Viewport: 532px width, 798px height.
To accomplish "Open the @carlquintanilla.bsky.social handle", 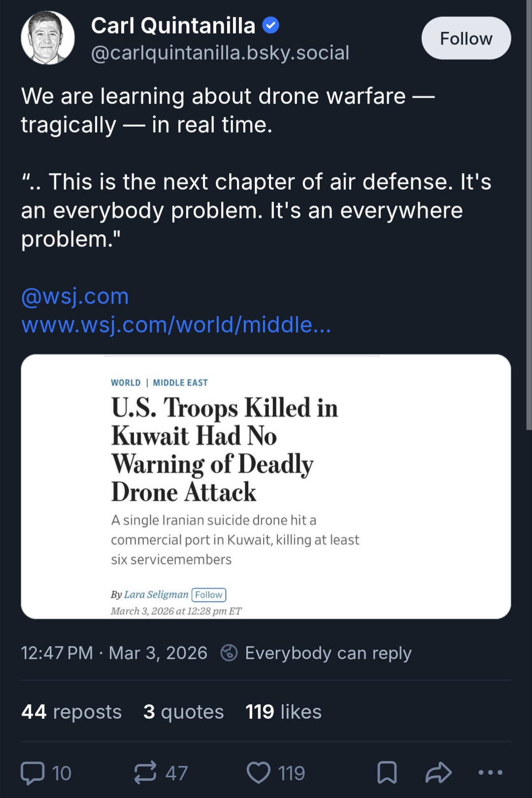I will point(220,53).
